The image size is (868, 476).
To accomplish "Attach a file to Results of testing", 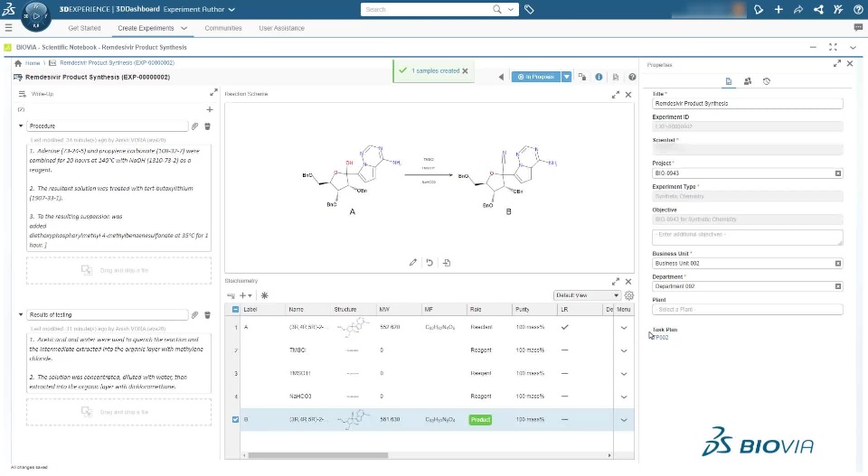I will click(195, 314).
